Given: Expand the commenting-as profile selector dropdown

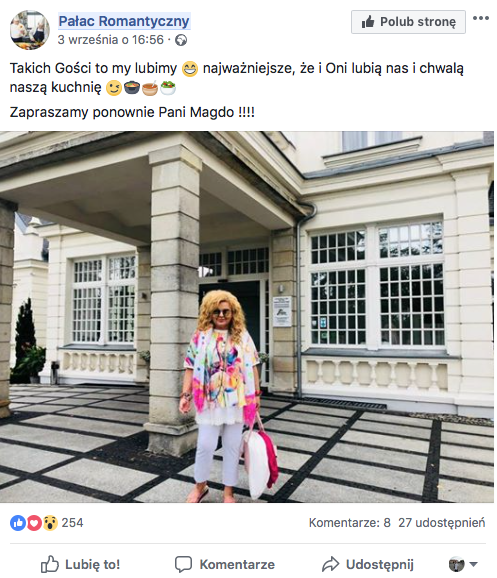Looking at the screenshot, I should (x=463, y=564).
